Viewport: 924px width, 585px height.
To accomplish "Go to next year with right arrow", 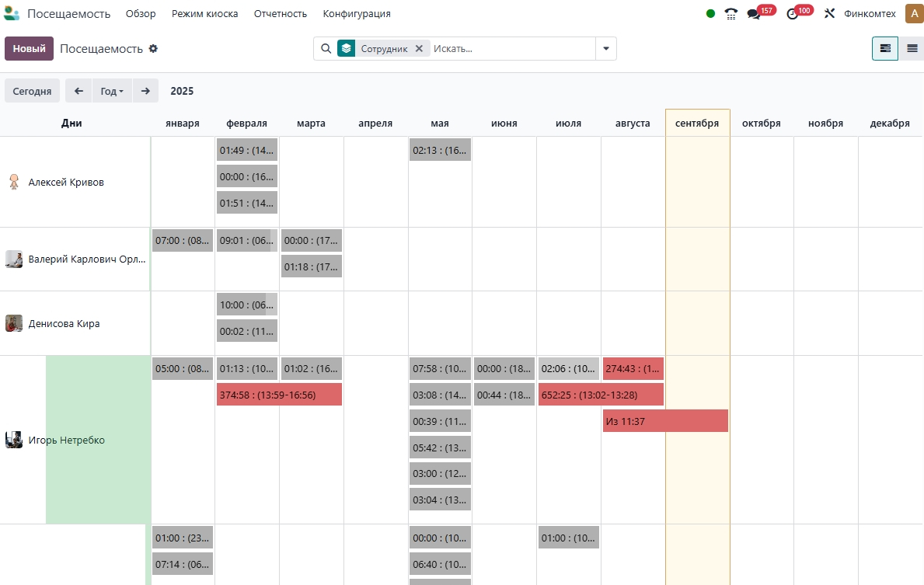I will (x=145, y=91).
